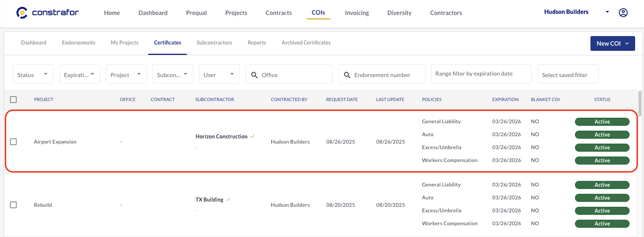644x237 pixels.
Task: Open the Dashboard top nav item
Action: click(x=153, y=13)
